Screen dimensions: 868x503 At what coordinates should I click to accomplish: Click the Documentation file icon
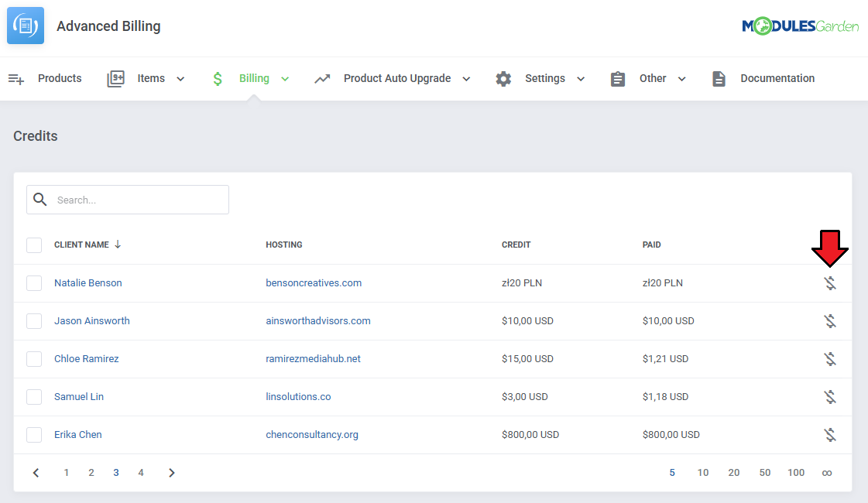coord(719,79)
